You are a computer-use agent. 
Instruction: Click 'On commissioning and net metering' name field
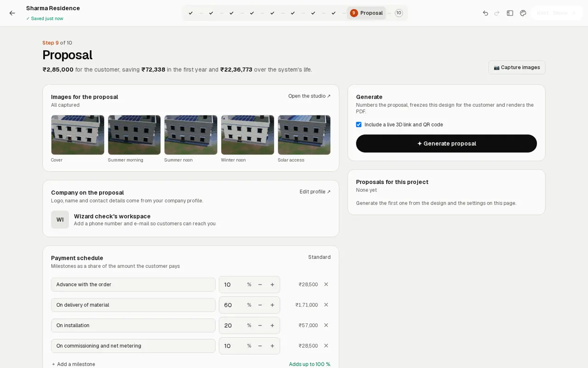point(133,346)
